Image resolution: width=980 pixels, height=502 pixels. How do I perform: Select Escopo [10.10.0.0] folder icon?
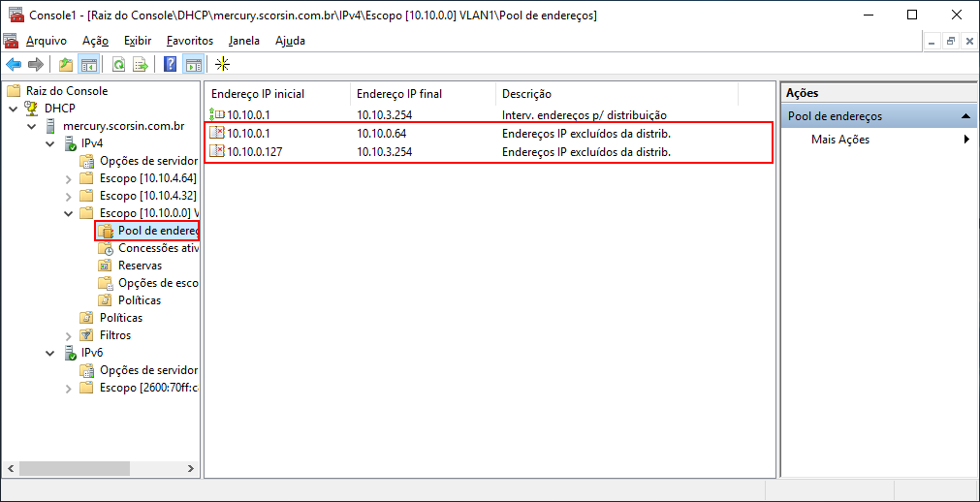pos(87,213)
